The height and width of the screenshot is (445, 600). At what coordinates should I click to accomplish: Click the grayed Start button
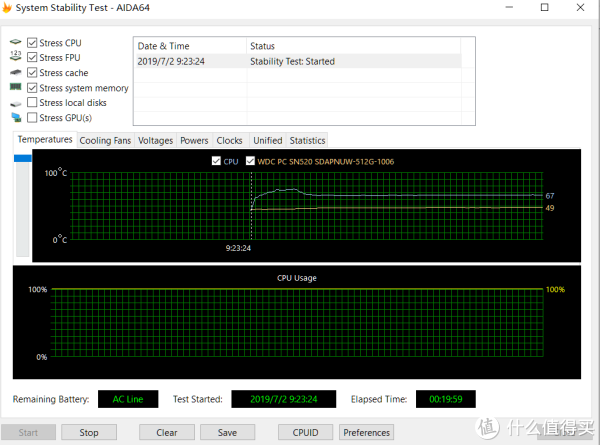pos(28,432)
